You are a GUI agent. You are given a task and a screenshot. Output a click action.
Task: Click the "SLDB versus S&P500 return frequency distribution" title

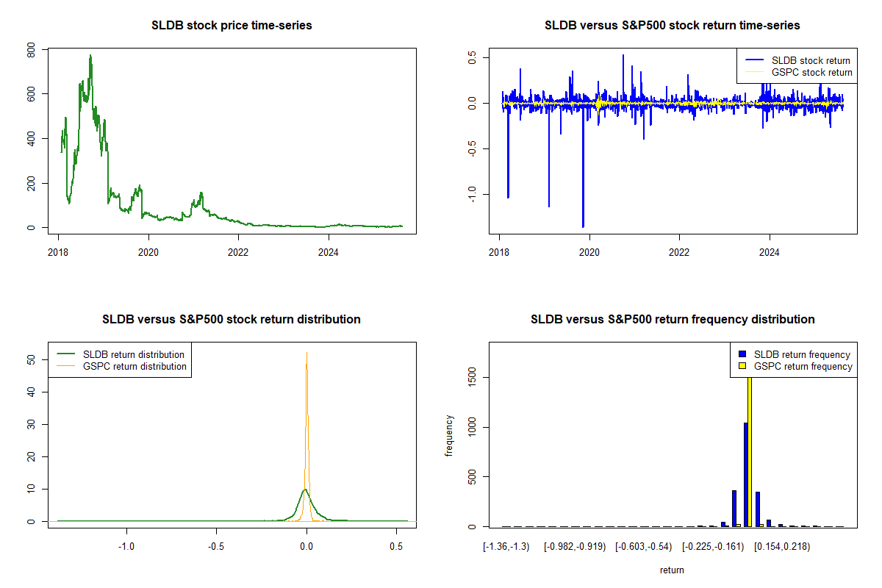pyautogui.click(x=672, y=320)
